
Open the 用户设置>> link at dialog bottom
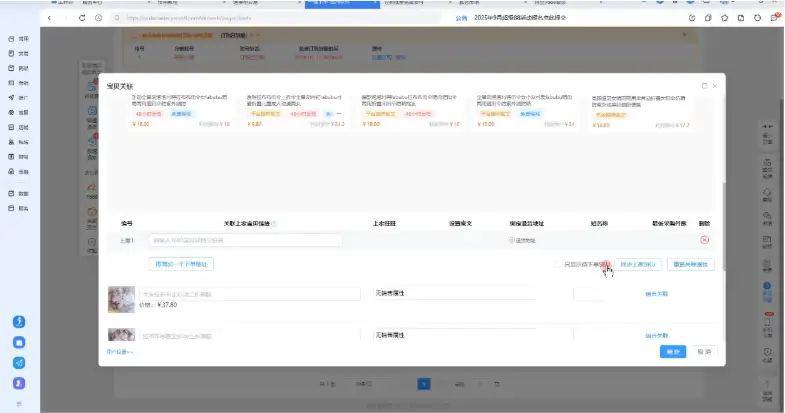tap(120, 352)
